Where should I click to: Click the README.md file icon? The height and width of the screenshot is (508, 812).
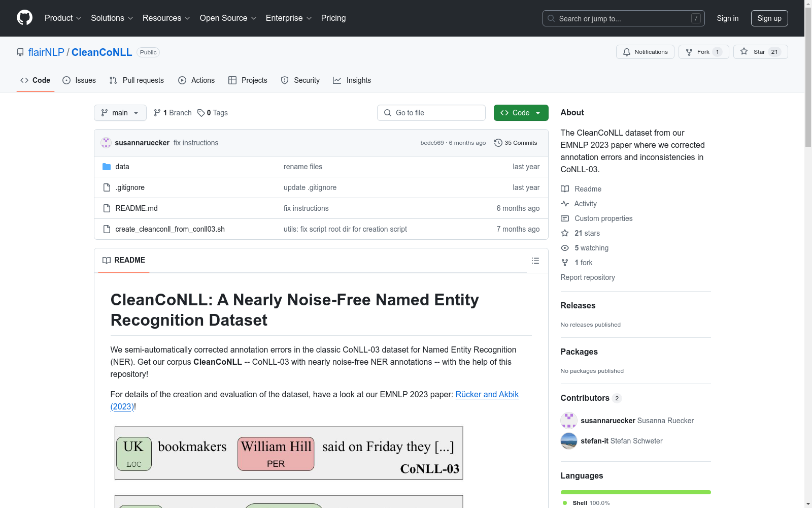pos(107,208)
